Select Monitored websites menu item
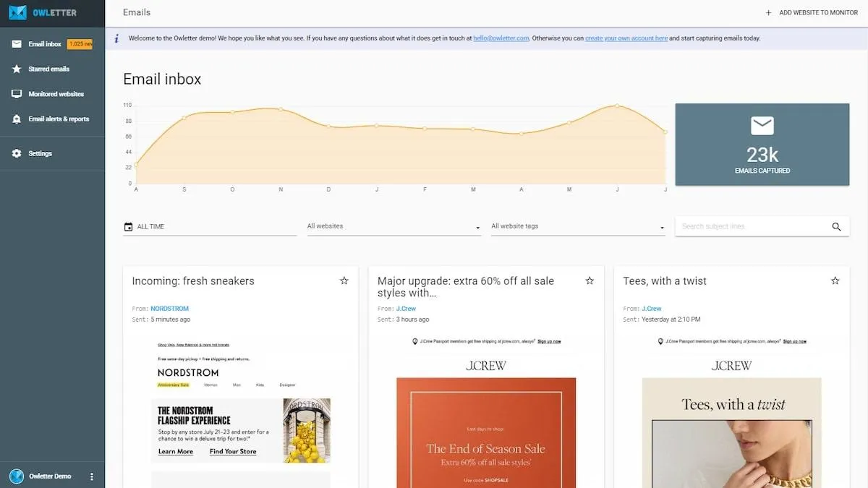The width and height of the screenshot is (868, 488). [x=52, y=94]
